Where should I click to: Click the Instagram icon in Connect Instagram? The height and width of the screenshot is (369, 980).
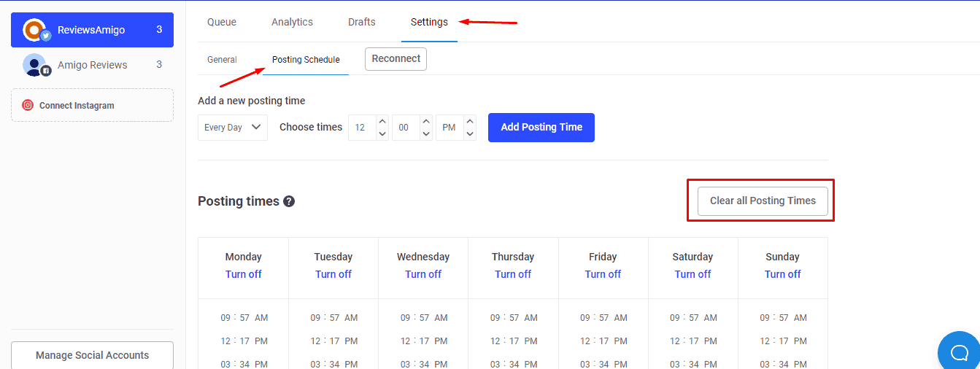28,105
